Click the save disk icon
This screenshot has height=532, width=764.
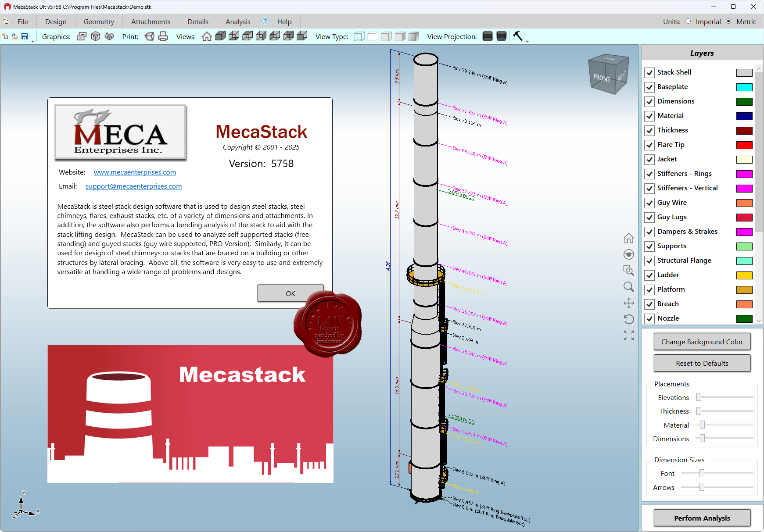[25, 36]
